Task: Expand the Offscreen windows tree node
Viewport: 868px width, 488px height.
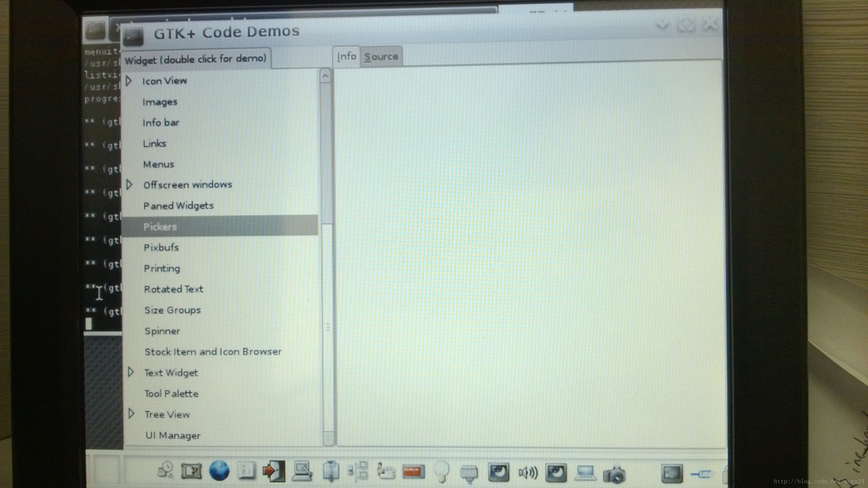Action: [x=129, y=184]
